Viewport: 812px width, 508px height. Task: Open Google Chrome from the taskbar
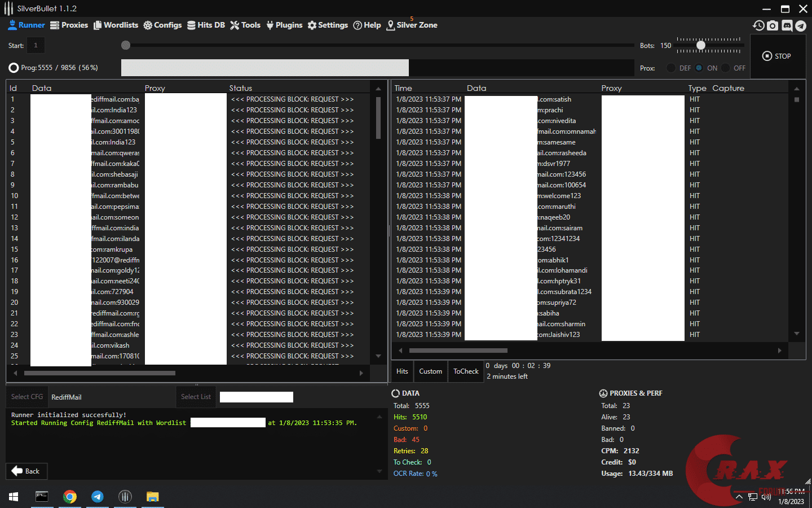click(x=70, y=497)
